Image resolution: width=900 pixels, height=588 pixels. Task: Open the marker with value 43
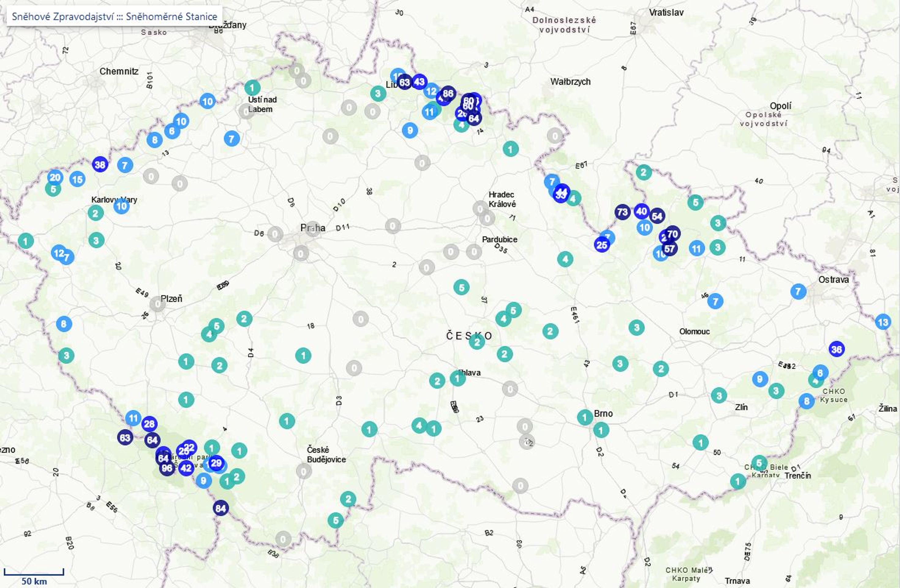pyautogui.click(x=419, y=81)
